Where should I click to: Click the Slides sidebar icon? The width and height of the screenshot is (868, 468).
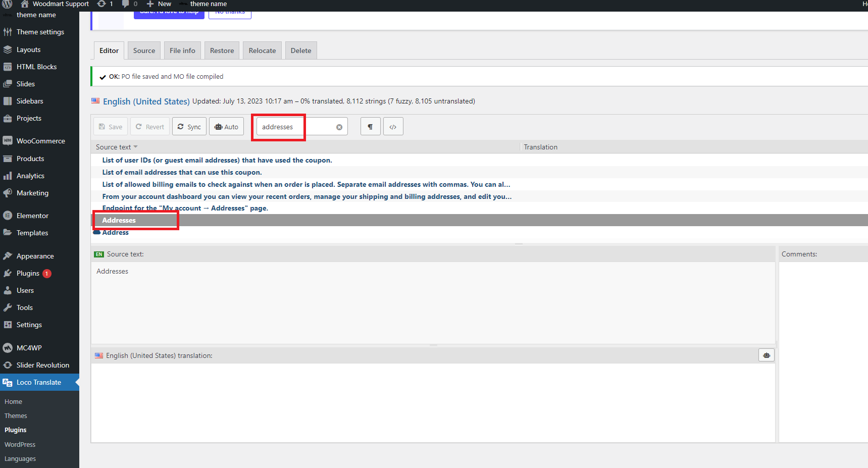[x=8, y=84]
